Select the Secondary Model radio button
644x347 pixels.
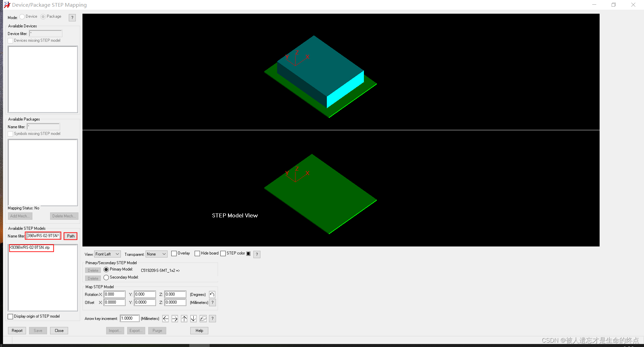pos(106,277)
